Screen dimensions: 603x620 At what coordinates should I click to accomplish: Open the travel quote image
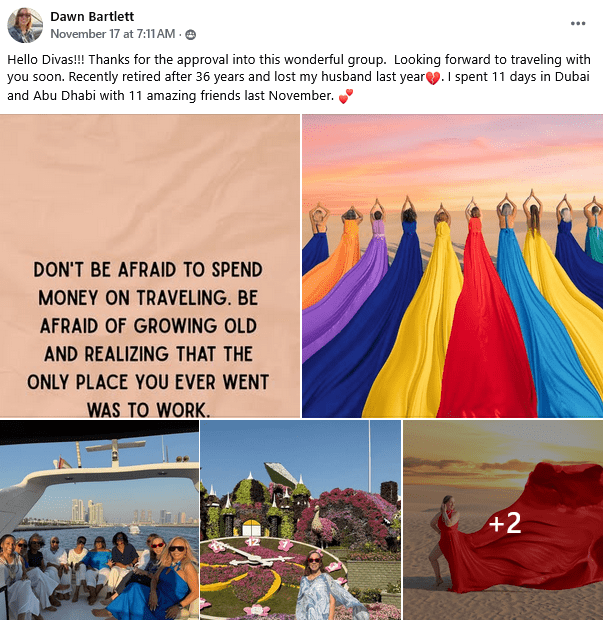click(x=150, y=266)
